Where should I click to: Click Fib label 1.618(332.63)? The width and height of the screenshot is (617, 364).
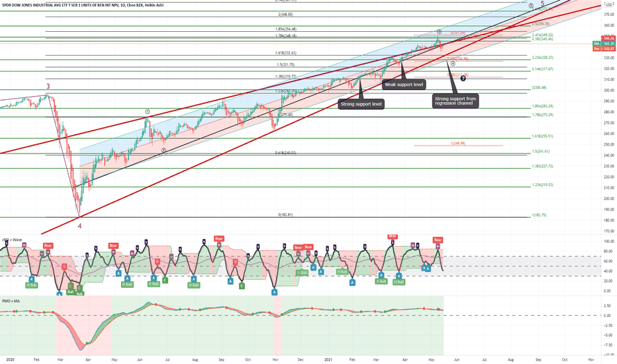click(286, 53)
